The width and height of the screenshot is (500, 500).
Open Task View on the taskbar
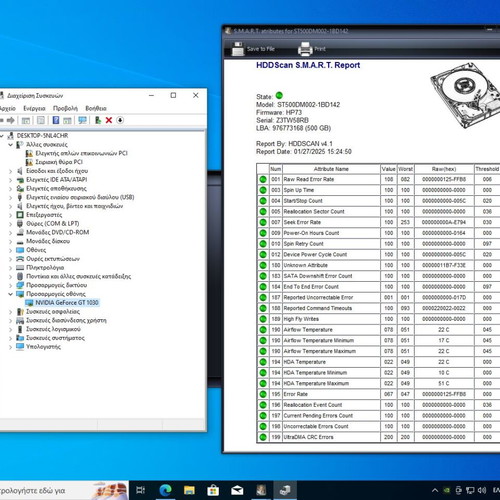(141, 490)
